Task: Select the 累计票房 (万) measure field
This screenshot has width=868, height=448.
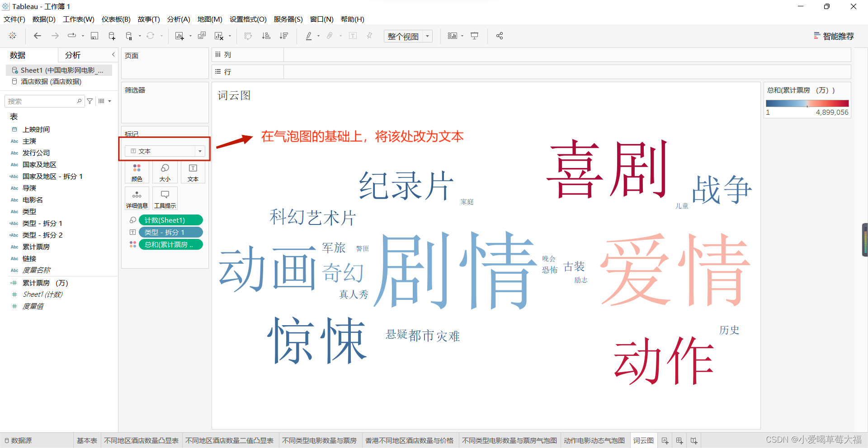Action: point(45,283)
